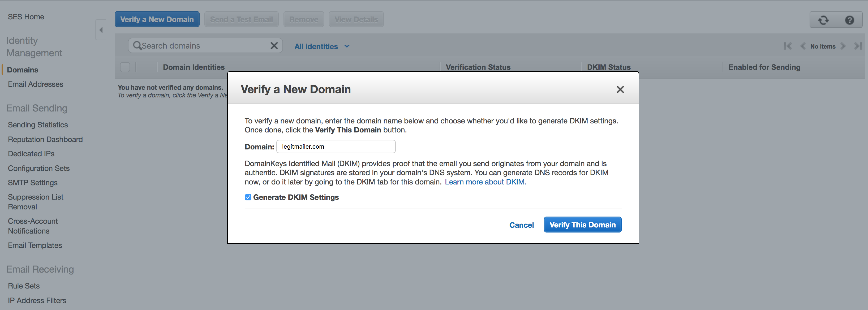Uncheck Generate DKIM Settings checkbox

[248, 197]
